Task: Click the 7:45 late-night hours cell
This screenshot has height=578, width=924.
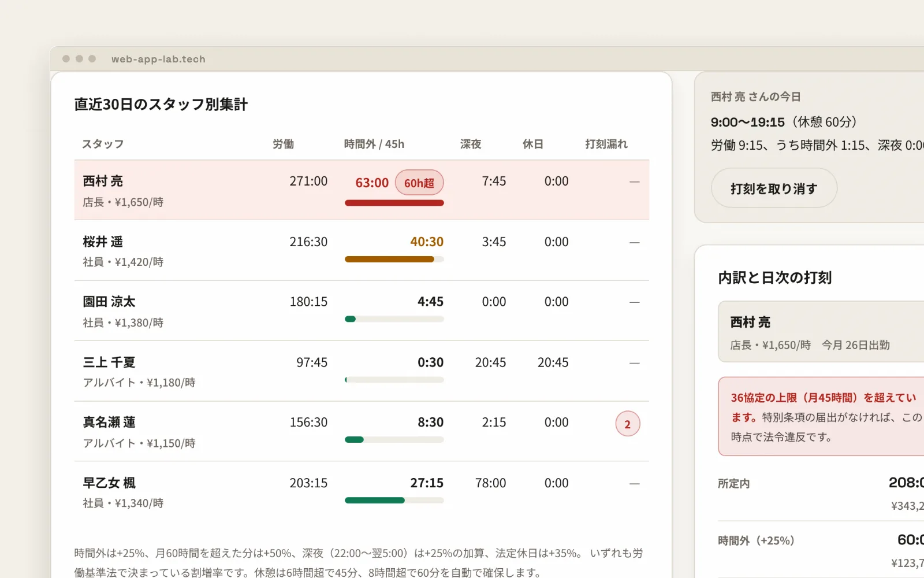Action: (494, 181)
